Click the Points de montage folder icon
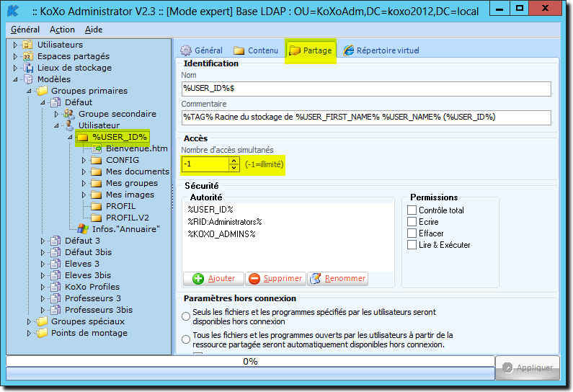The height and width of the screenshot is (392, 573). [x=42, y=333]
